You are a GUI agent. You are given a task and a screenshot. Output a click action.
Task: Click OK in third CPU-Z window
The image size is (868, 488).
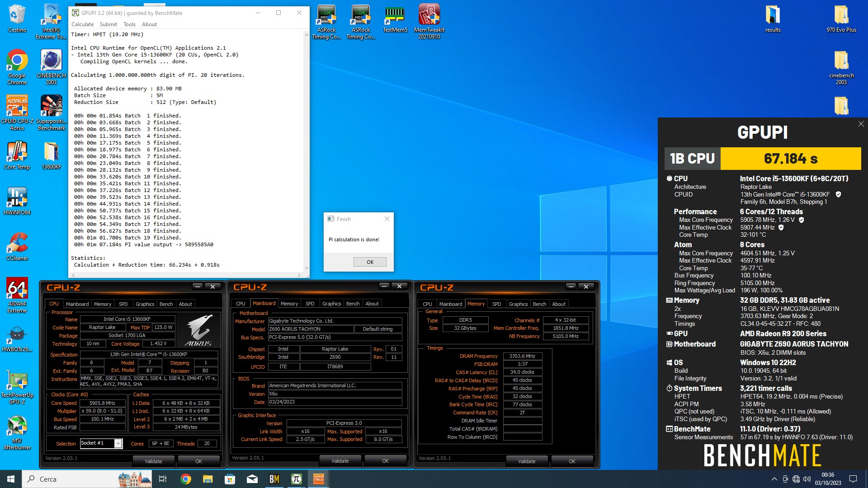coord(572,461)
